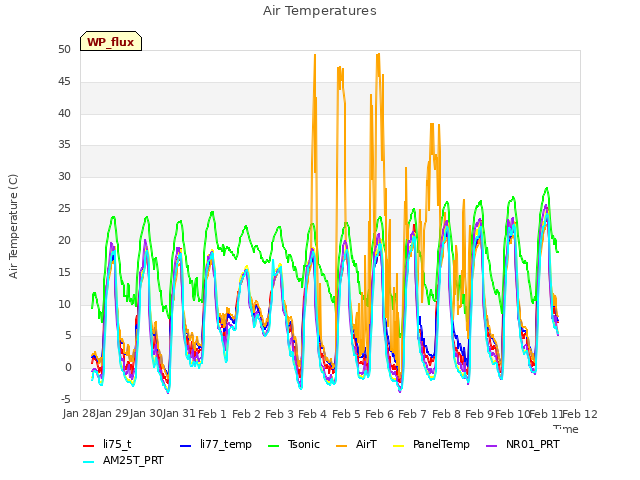The image size is (640, 480).
Task: Click the Feb 1 x-axis tick label
Action: click(x=212, y=414)
